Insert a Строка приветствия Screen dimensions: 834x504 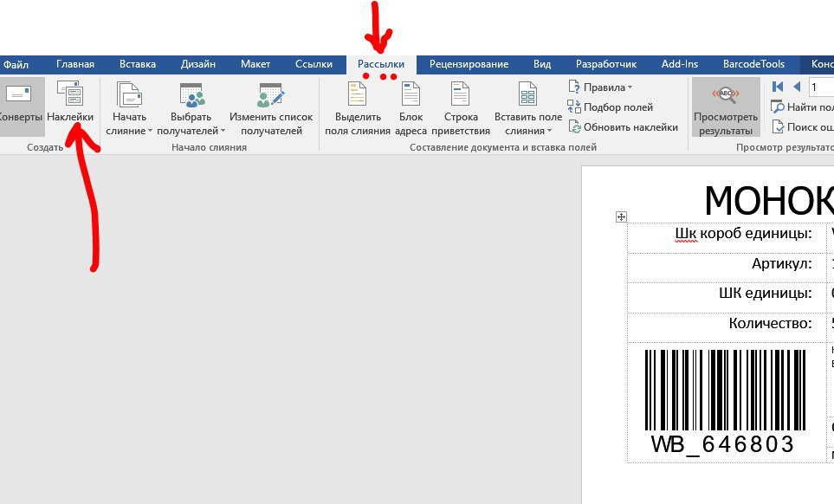coord(461,109)
